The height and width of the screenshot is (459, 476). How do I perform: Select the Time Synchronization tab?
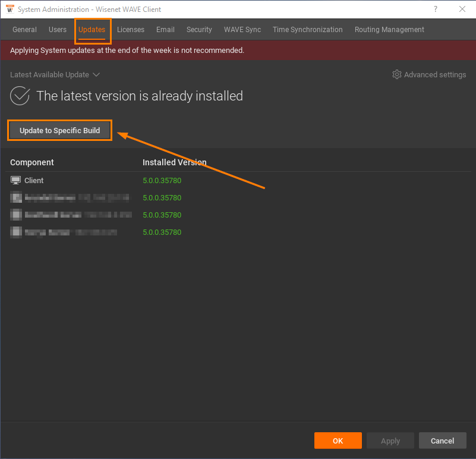307,30
